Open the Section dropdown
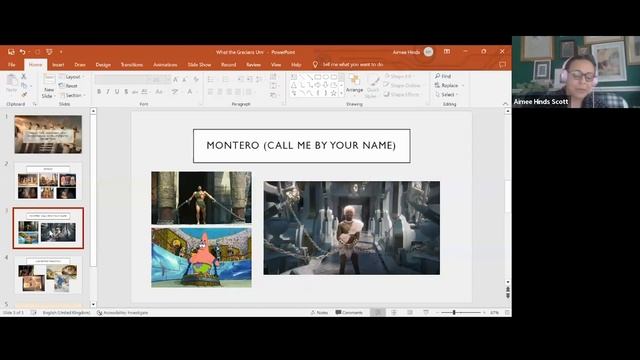640x360 pixels. [x=73, y=95]
